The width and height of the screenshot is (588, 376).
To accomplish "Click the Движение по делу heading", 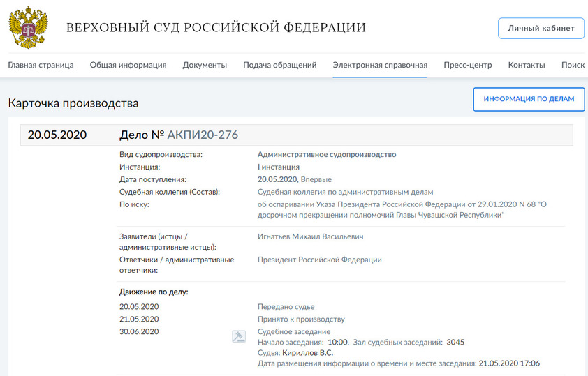I will pyautogui.click(x=154, y=292).
